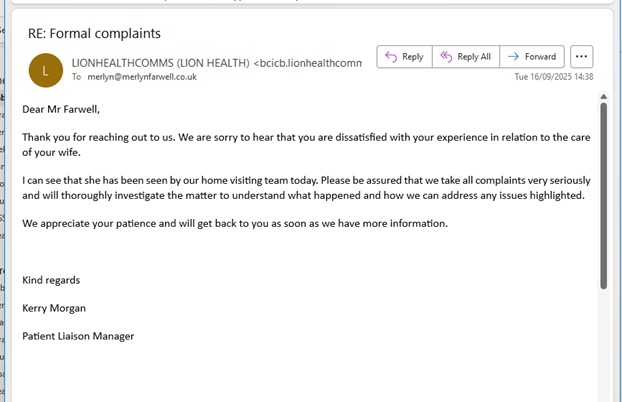622x402 pixels.
Task: Forward this email
Action: (x=532, y=57)
